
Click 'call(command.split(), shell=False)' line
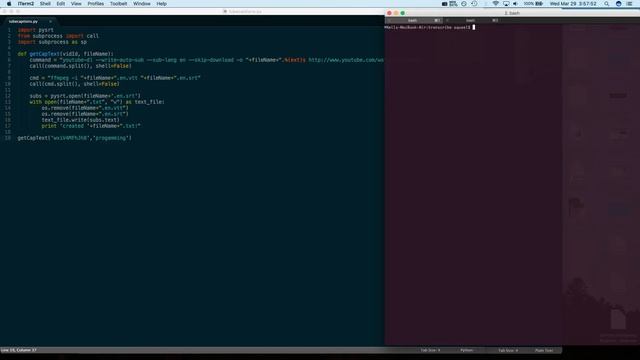80,66
